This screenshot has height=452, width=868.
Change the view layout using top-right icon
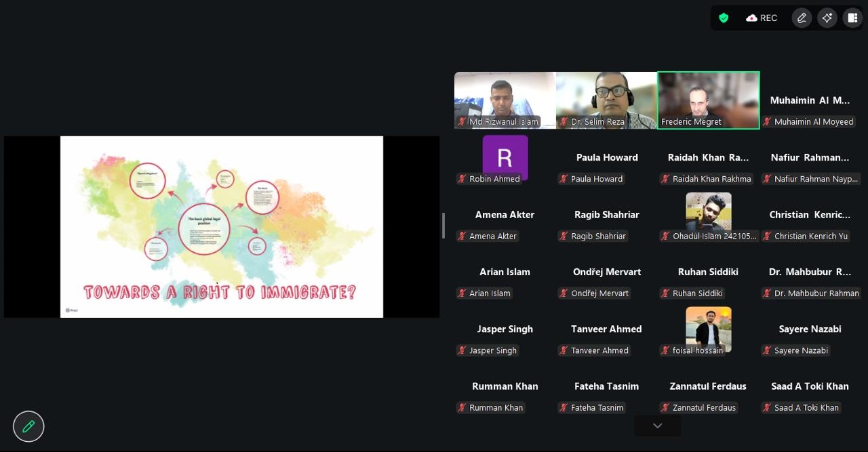tap(852, 18)
